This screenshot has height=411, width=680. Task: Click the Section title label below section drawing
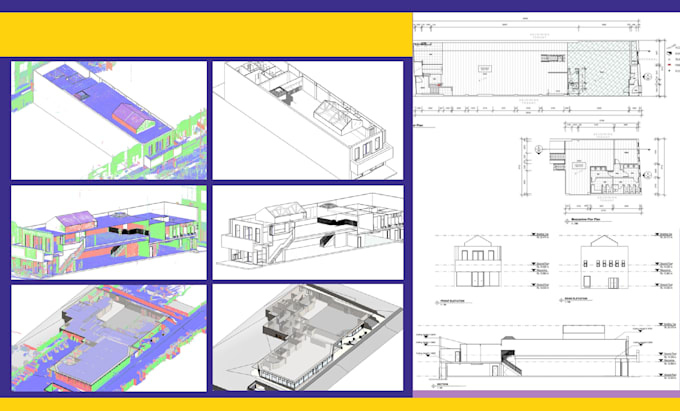tap(440, 385)
